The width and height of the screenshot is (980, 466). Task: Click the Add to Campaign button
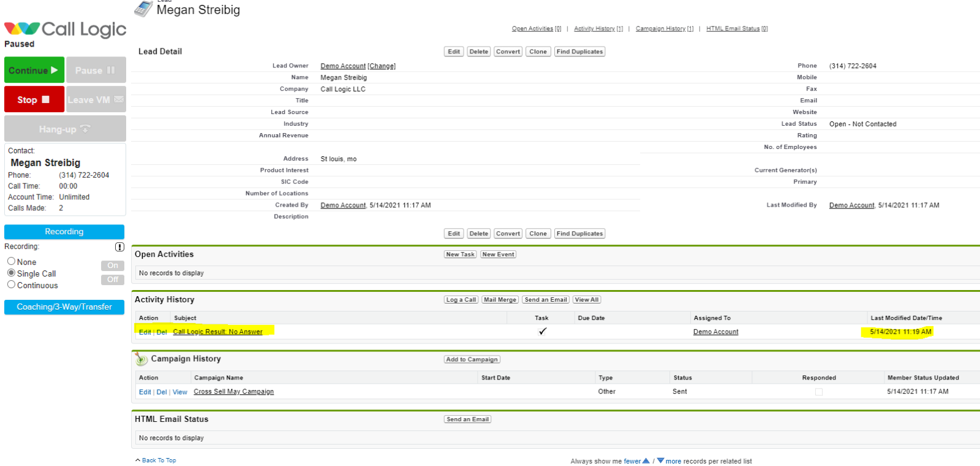[472, 359]
